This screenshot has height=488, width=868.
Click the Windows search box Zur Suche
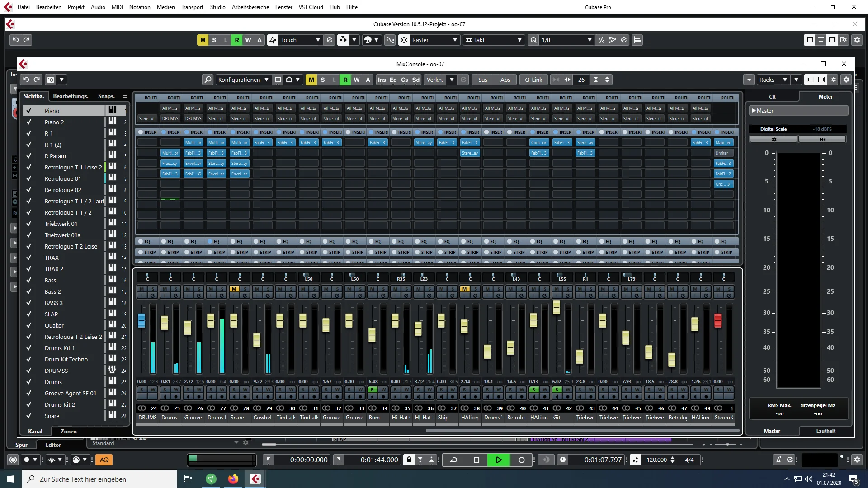click(99, 479)
